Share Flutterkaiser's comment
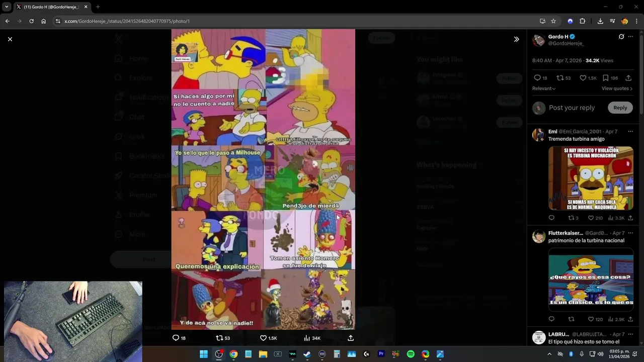This screenshot has height=362, width=644. click(x=630, y=319)
